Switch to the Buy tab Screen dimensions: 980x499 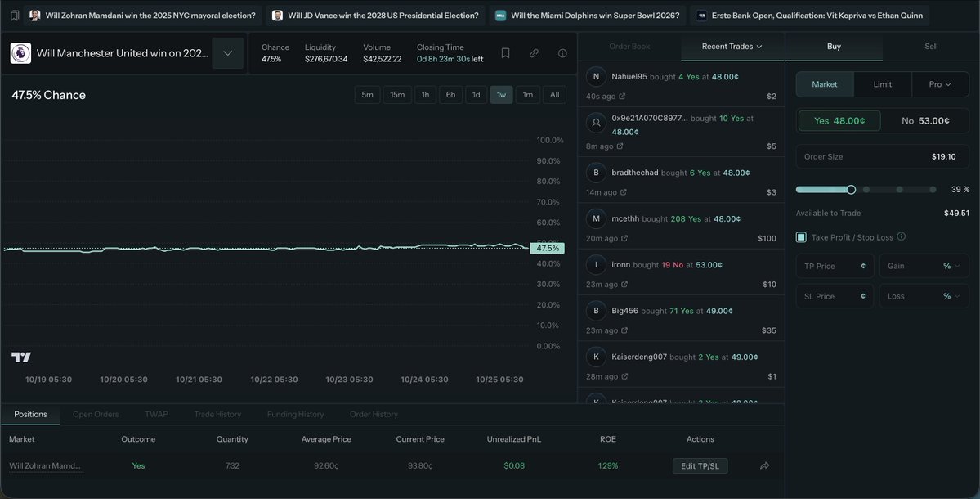[834, 47]
